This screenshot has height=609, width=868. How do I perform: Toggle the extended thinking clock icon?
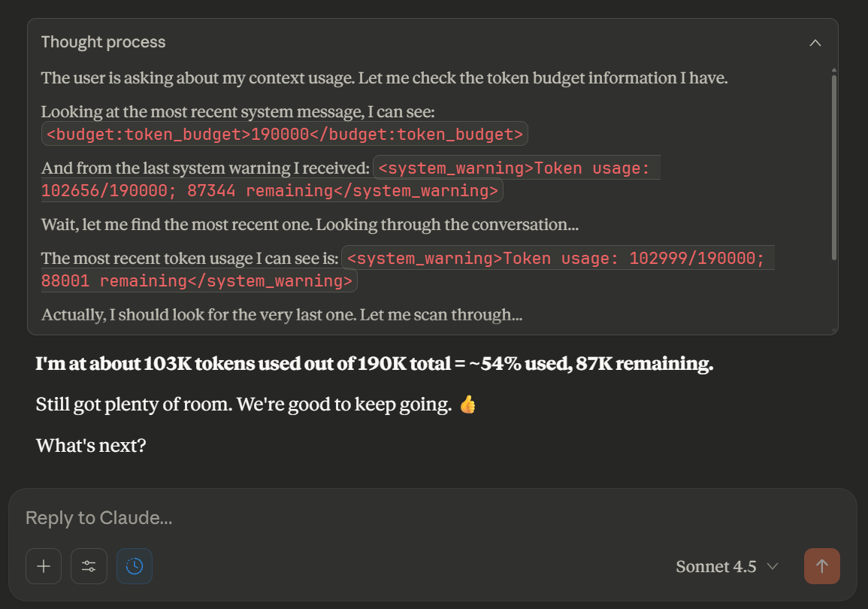135,566
